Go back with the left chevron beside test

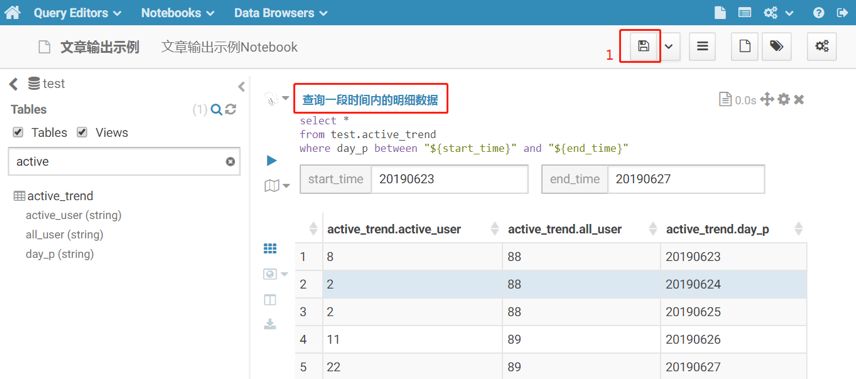point(14,84)
